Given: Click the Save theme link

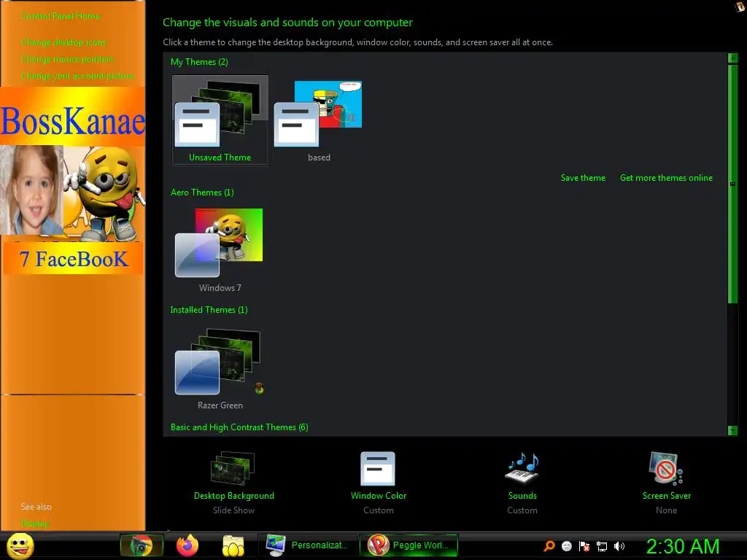Looking at the screenshot, I should tap(583, 178).
